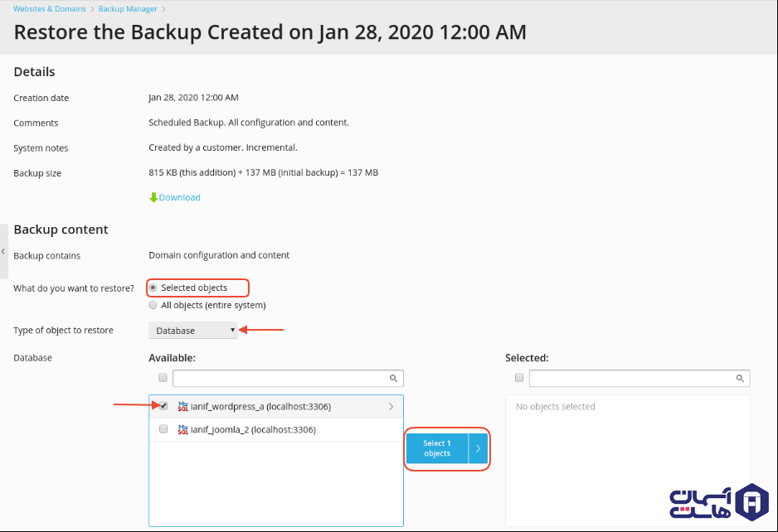Collapse the left sidebar handle
The width and height of the screenshot is (778, 532).
click(3, 251)
